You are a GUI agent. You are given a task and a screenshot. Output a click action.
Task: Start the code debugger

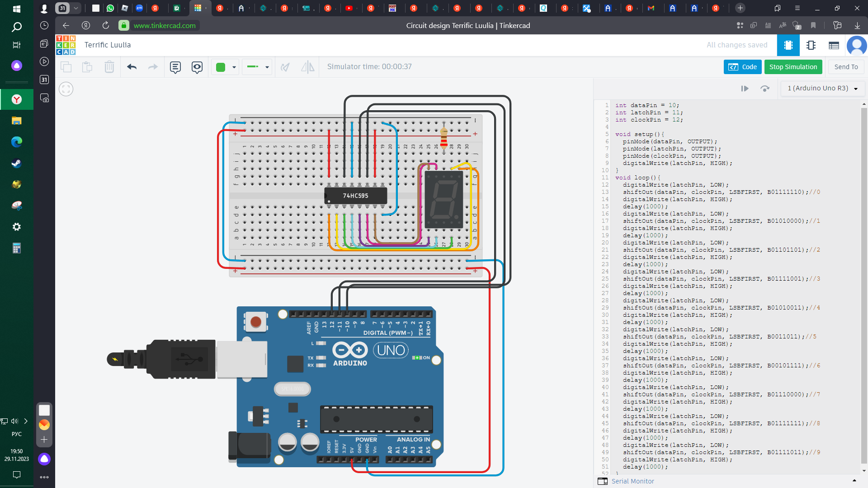pos(745,89)
